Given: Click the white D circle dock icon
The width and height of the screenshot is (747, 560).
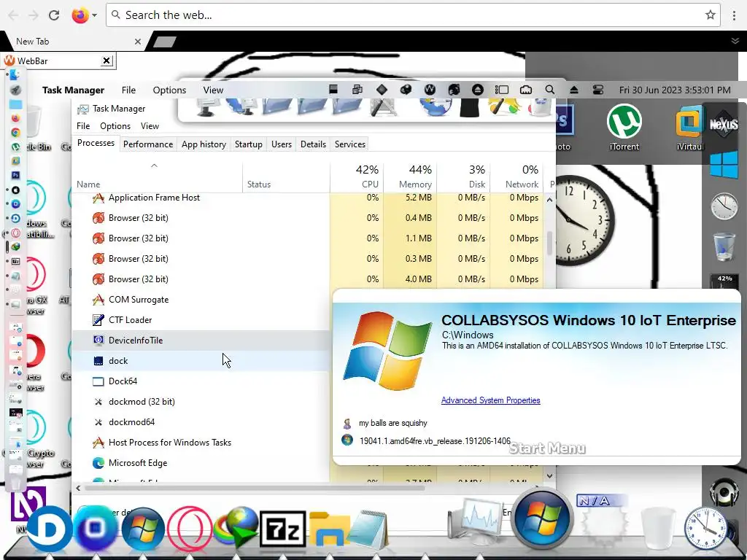Looking at the screenshot, I should (49, 529).
